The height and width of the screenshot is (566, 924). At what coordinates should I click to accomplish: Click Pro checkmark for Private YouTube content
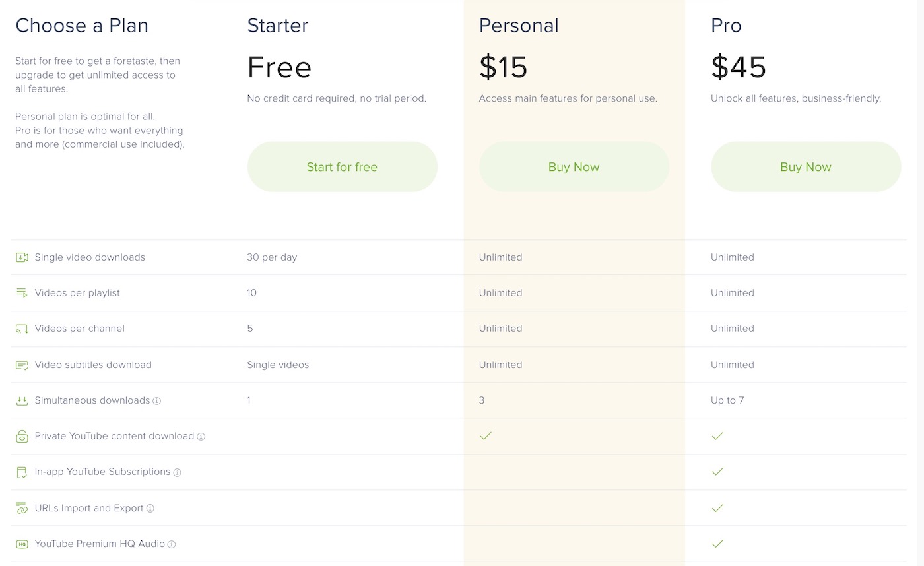coord(717,436)
